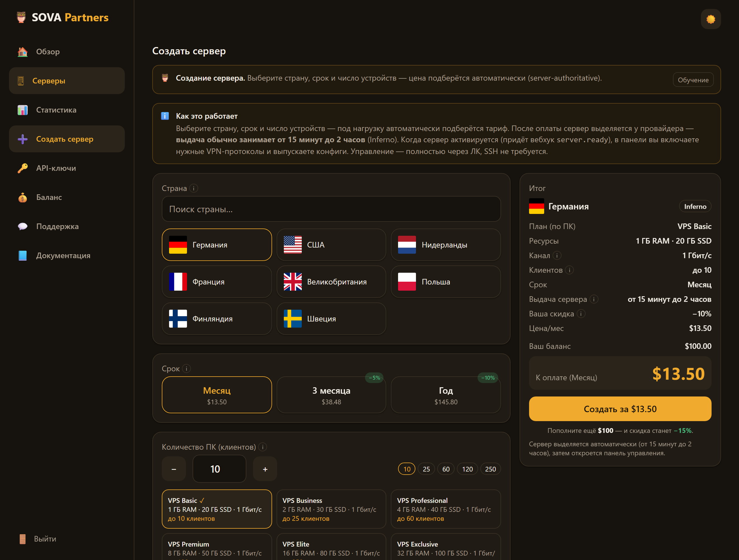Select the 250 clients preset chip
The image size is (739, 560).
[490, 469]
